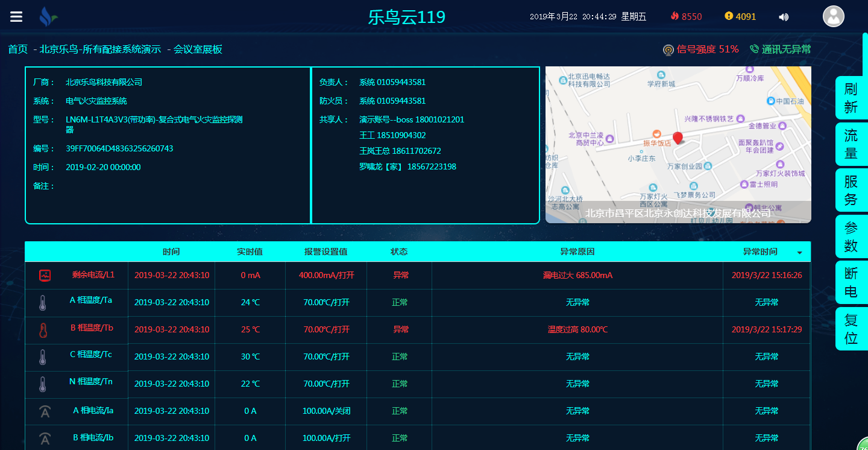Click the 参数 button
868x450 pixels.
(851, 236)
